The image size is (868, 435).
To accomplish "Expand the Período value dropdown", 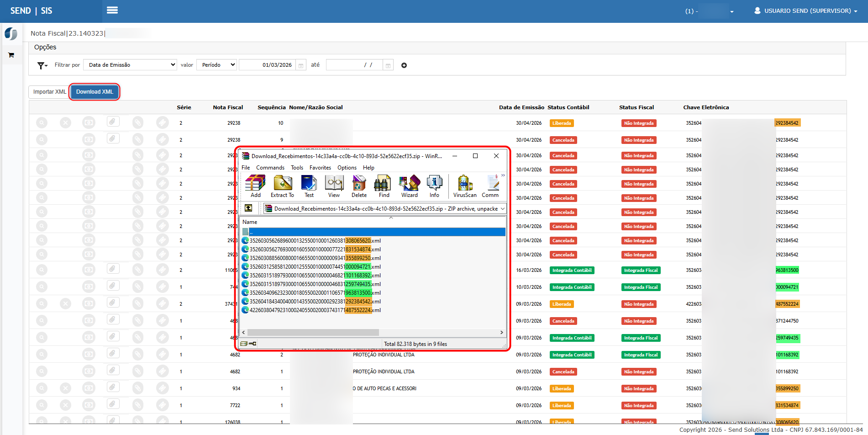I will (x=217, y=65).
